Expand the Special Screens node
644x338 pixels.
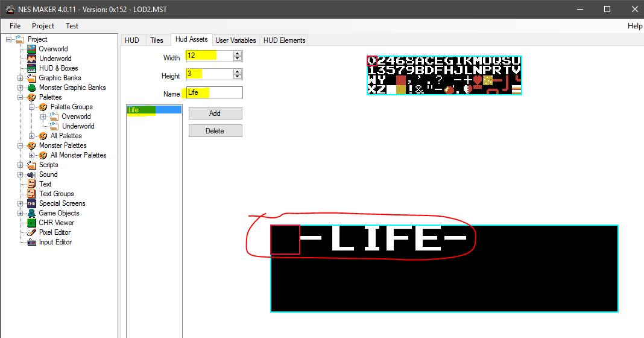tap(20, 203)
